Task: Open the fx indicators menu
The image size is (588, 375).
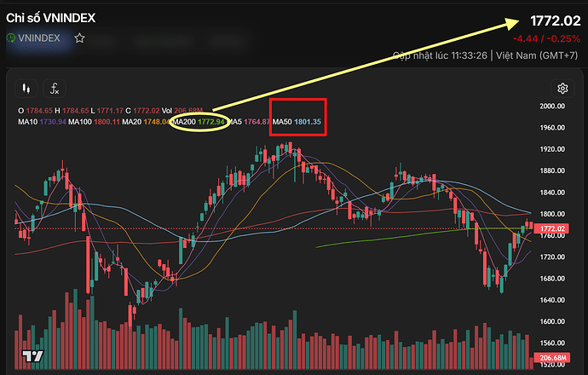Action: [x=55, y=89]
